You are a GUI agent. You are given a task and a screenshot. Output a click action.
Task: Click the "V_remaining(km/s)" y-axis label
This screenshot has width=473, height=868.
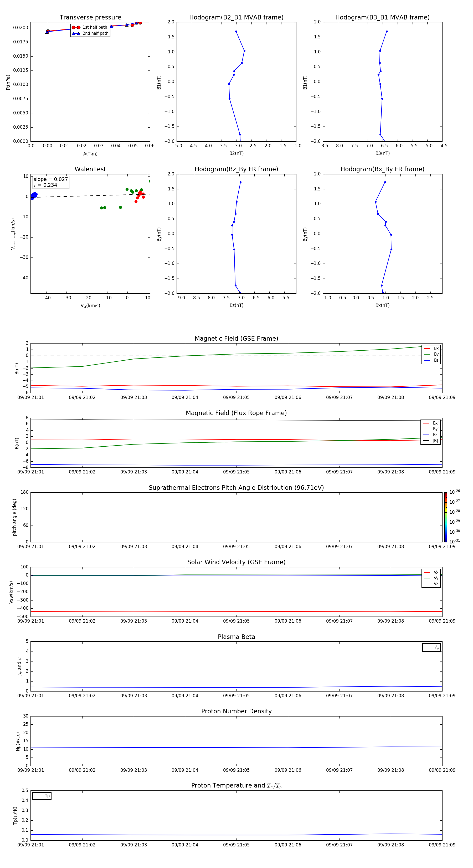click(13, 234)
